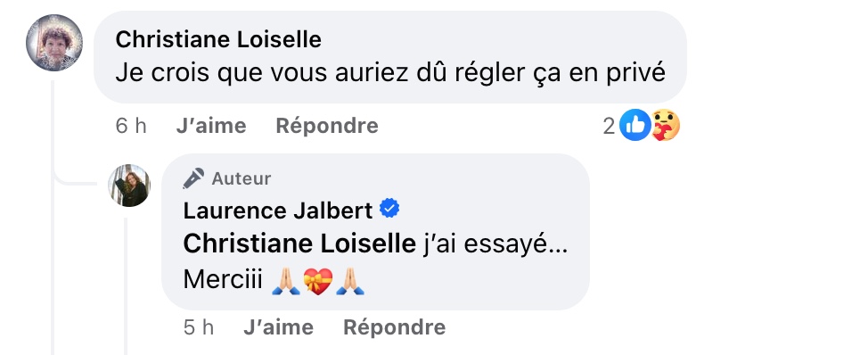Click the microphone icon beside Auteur
The width and height of the screenshot is (868, 355).
193,178
